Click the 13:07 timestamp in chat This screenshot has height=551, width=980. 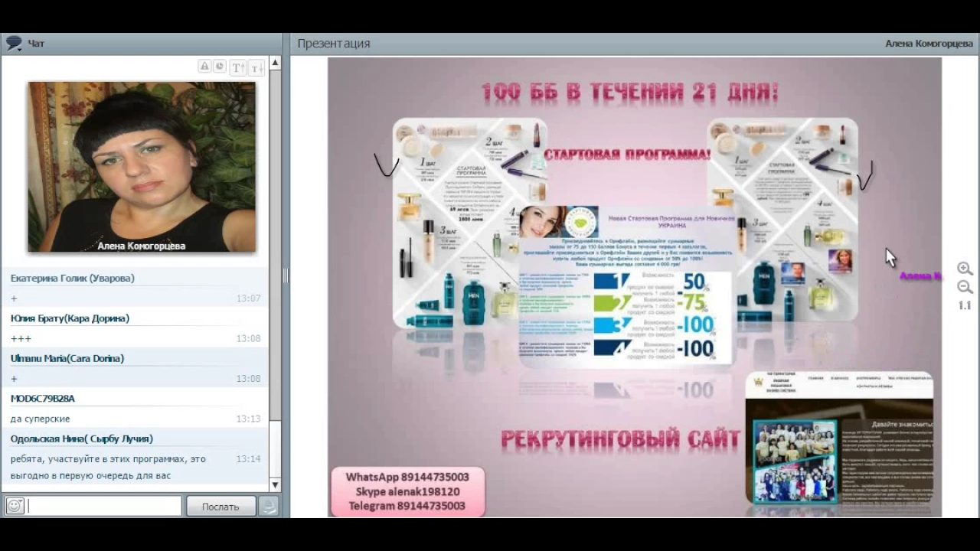tap(248, 298)
